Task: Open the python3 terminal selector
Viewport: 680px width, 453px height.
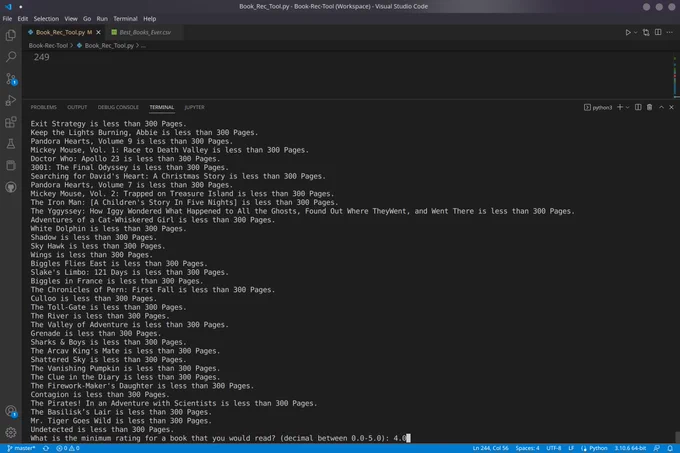Action: click(598, 107)
